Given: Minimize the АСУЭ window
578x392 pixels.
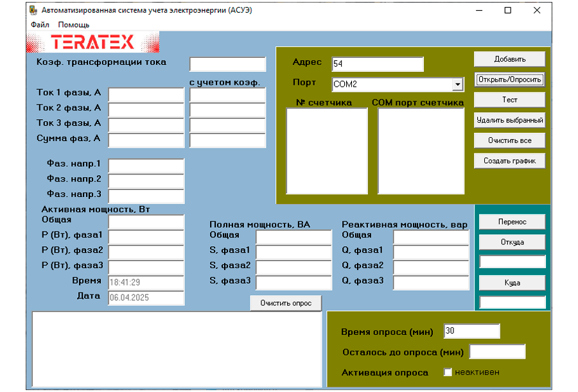Looking at the screenshot, I should click(479, 10).
